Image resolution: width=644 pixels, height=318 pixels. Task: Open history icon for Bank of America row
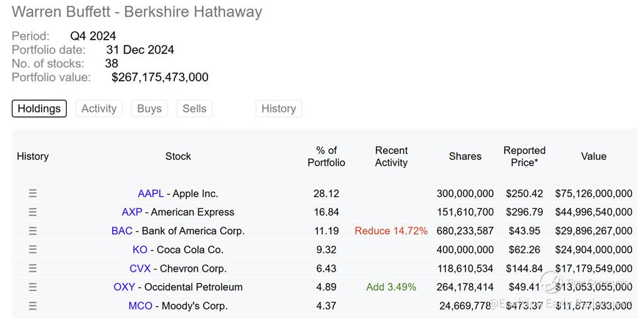point(32,231)
